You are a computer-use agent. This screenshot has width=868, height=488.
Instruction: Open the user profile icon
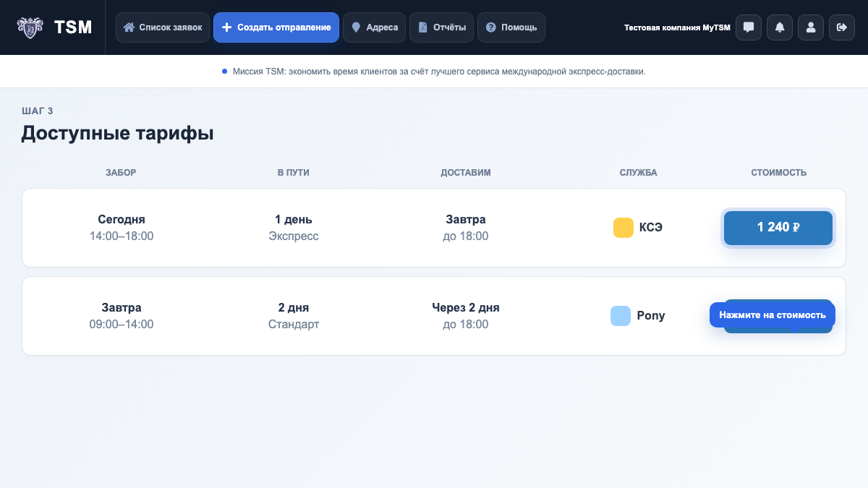(x=811, y=27)
